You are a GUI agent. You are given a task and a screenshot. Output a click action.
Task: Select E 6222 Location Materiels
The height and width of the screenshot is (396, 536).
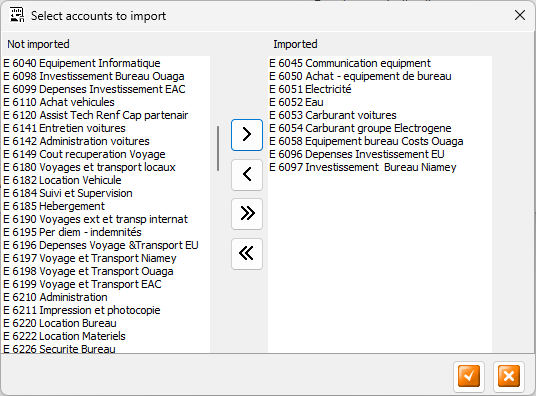pos(106,336)
